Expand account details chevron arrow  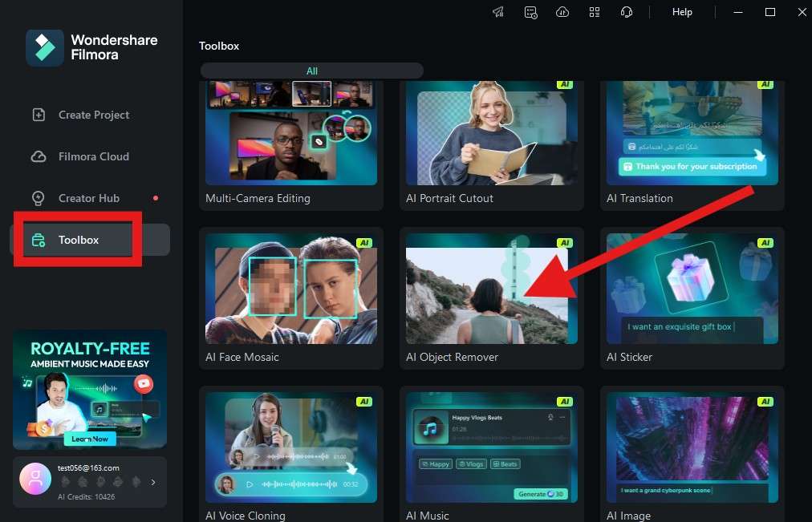[x=153, y=482]
